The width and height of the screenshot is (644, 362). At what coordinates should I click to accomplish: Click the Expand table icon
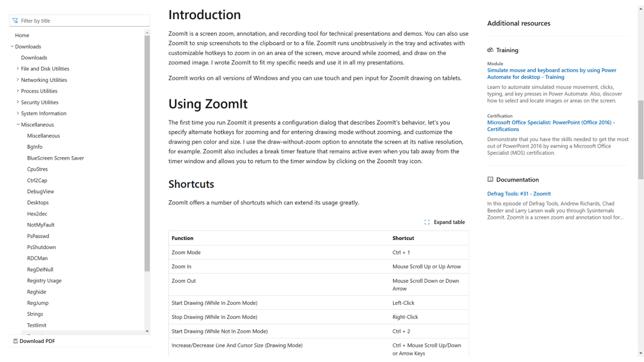(x=427, y=222)
